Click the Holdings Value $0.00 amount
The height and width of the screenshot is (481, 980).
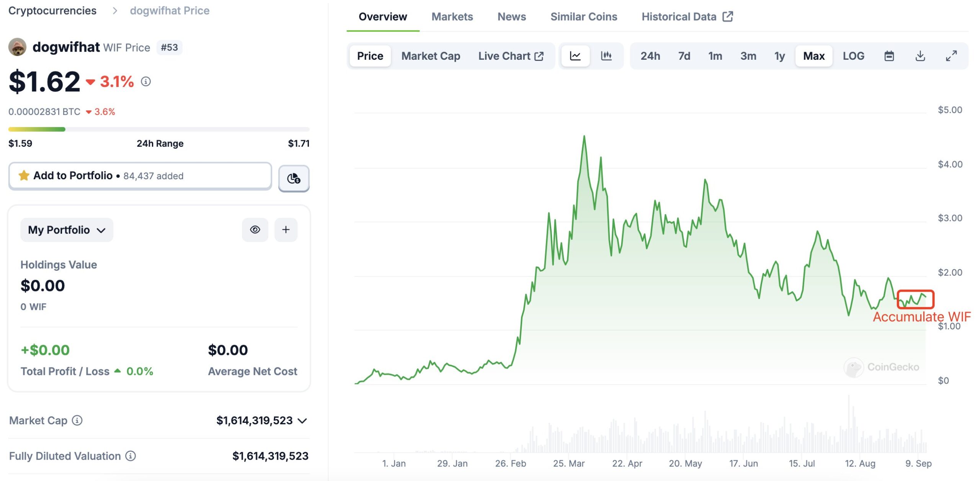[42, 286]
